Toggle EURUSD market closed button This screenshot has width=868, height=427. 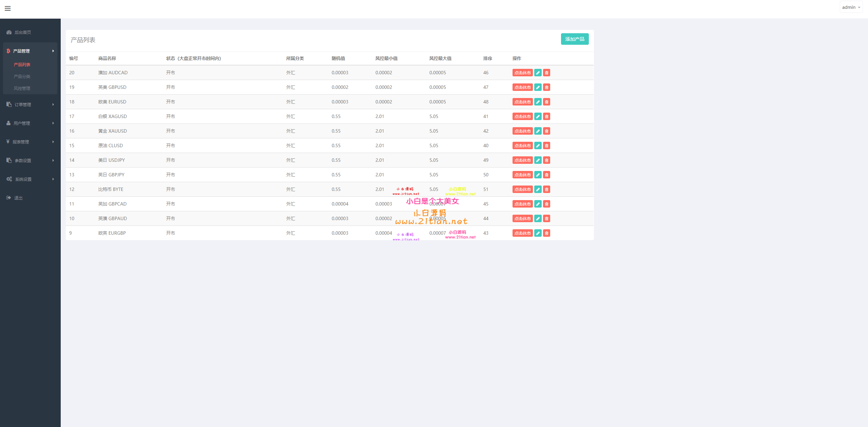[x=522, y=102]
